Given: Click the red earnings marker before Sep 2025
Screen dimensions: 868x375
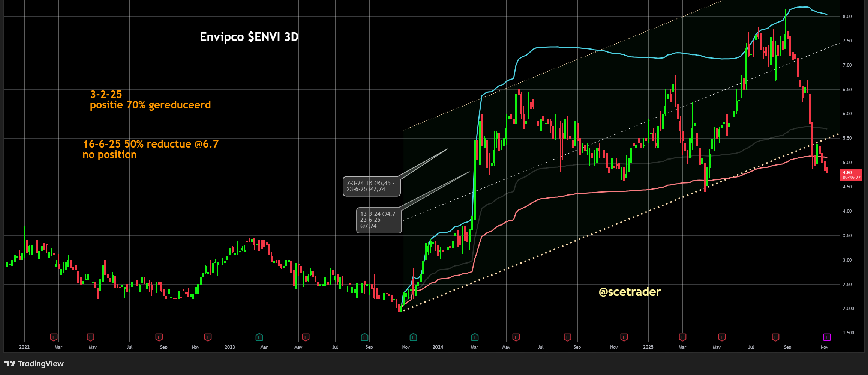Looking at the screenshot, I should click(x=775, y=337).
